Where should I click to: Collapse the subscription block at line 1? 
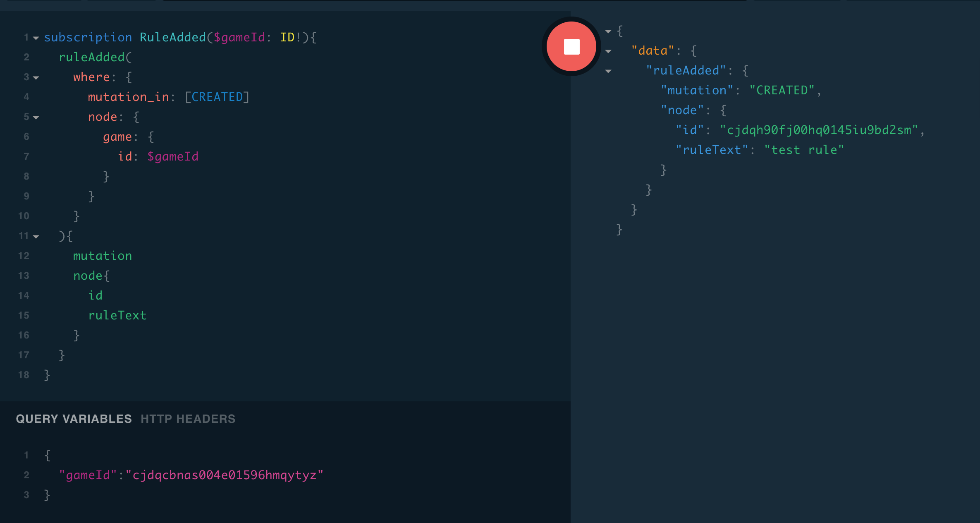point(36,38)
